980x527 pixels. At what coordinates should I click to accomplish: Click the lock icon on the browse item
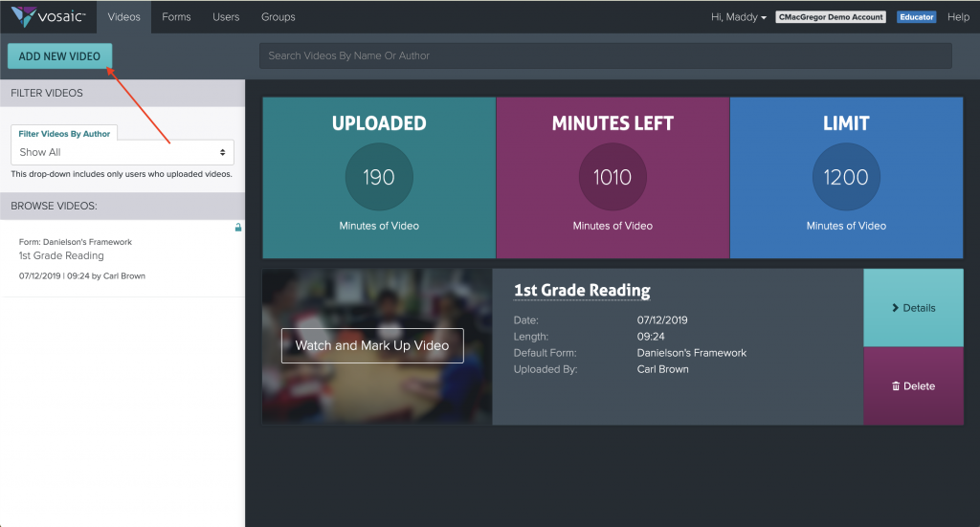(x=238, y=228)
